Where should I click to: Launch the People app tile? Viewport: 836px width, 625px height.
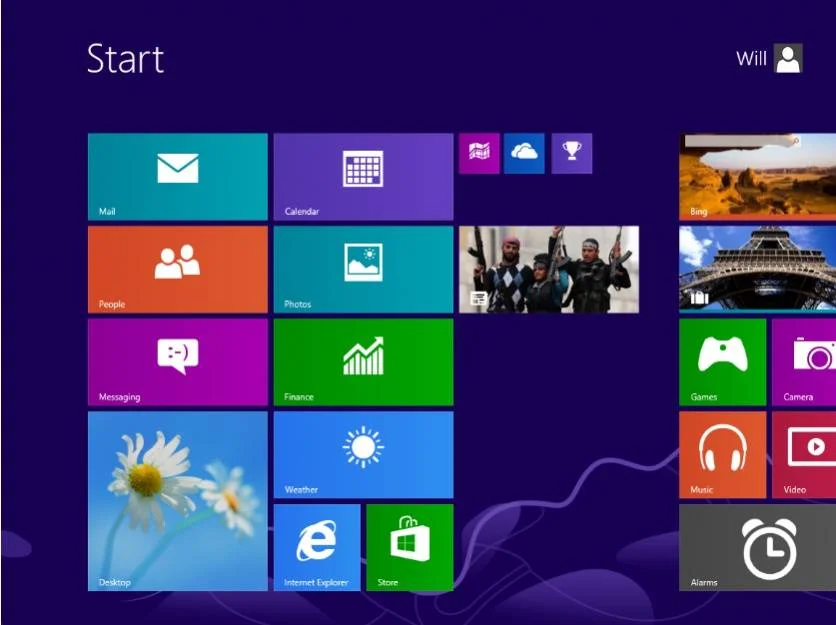[x=178, y=269]
